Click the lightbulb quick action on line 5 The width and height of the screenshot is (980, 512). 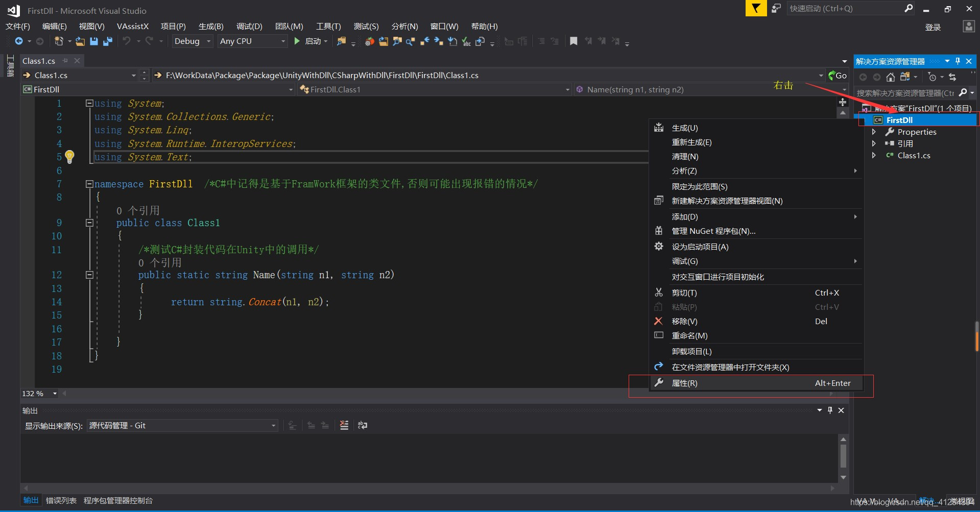point(70,156)
